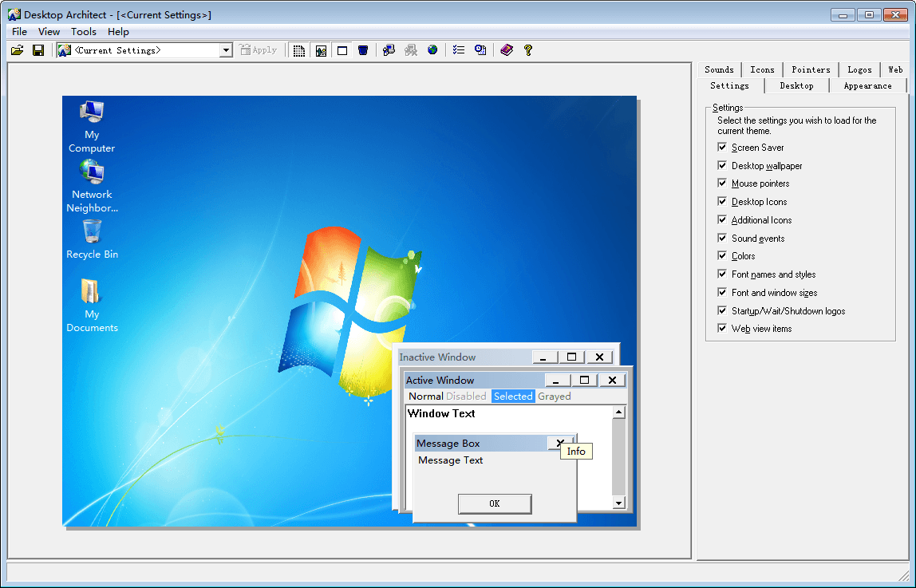Toggle Font and window sizes checkbox
Image resolution: width=916 pixels, height=588 pixels.
tap(723, 292)
